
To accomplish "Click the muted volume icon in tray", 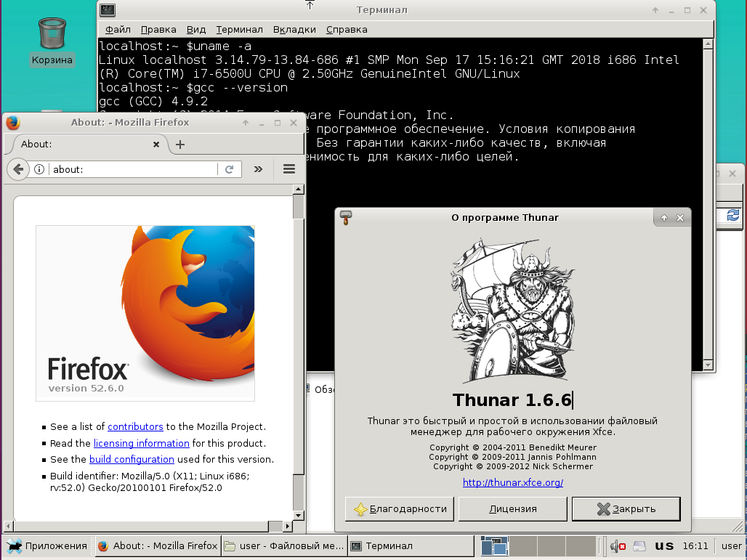I will click(618, 545).
